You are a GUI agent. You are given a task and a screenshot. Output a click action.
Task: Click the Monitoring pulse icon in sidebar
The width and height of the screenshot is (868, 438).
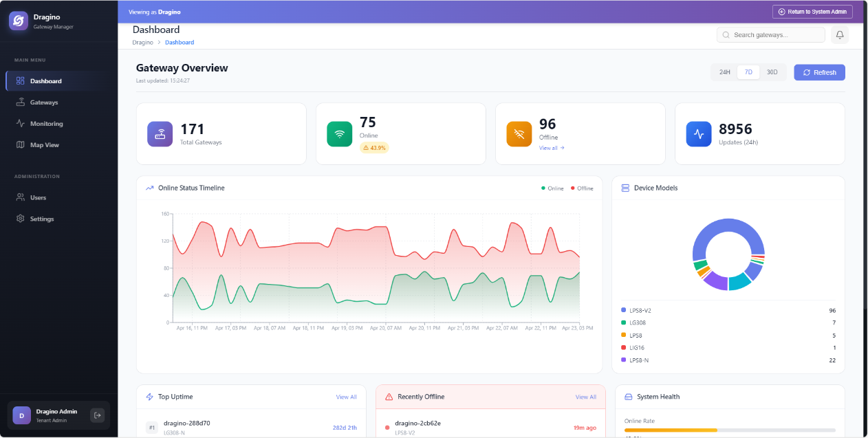click(21, 124)
